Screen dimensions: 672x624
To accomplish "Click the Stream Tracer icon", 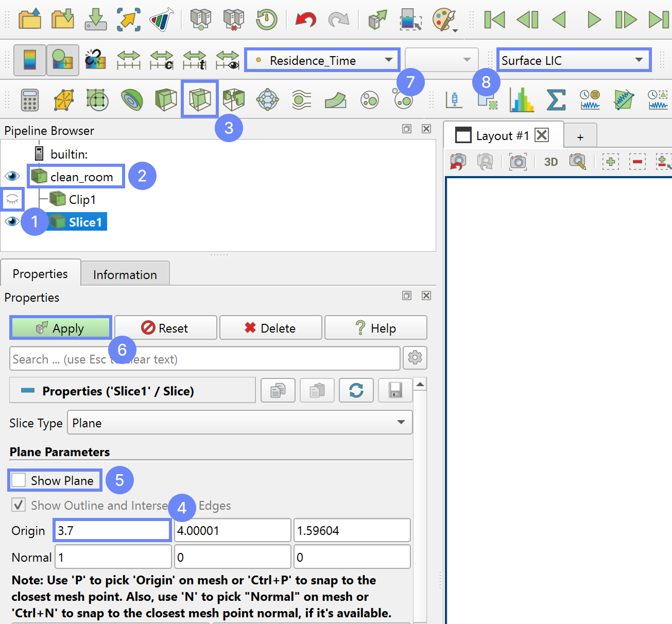I will (x=301, y=99).
